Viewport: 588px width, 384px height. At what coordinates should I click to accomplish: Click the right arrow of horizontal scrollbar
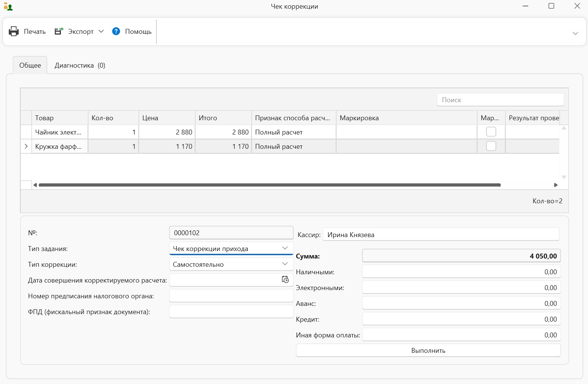point(556,185)
